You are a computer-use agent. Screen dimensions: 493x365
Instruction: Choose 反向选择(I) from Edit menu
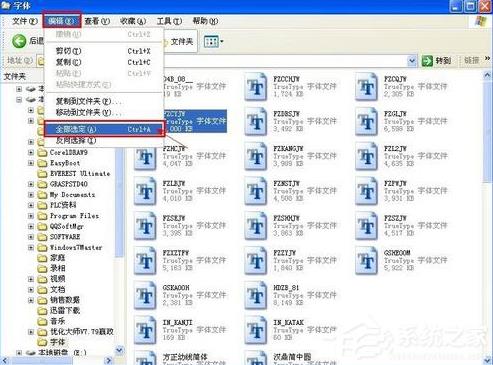coord(104,141)
